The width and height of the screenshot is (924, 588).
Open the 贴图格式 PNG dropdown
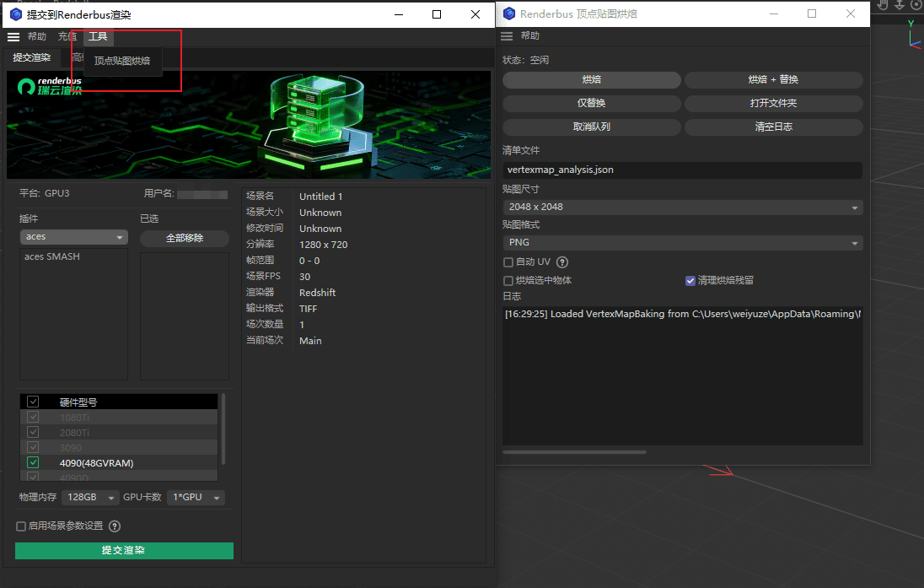click(x=682, y=242)
